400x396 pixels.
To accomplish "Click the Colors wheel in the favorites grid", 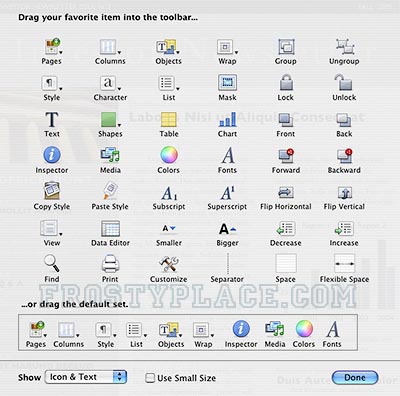I will (x=169, y=155).
